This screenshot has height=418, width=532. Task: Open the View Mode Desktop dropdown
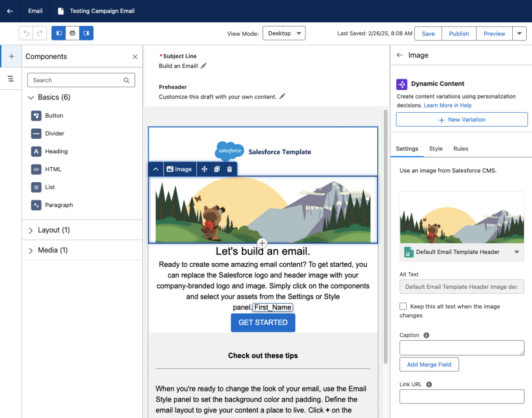click(284, 33)
